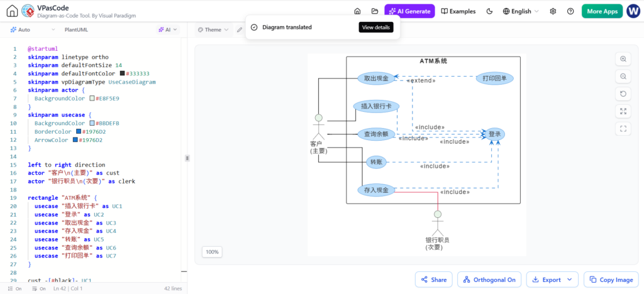Click the outlined home icon beside the logo
Viewport: 644px width, 294px height.
click(x=13, y=11)
